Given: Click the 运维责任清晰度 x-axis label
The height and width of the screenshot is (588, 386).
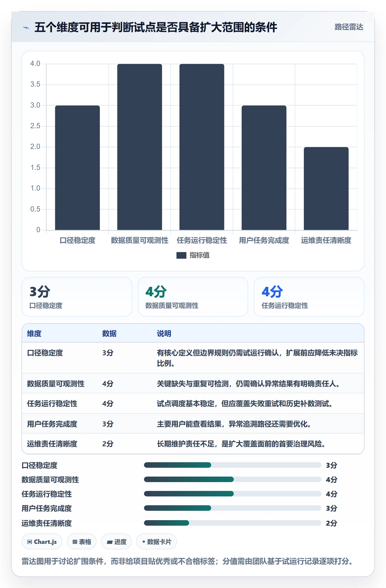Looking at the screenshot, I should [326, 240].
